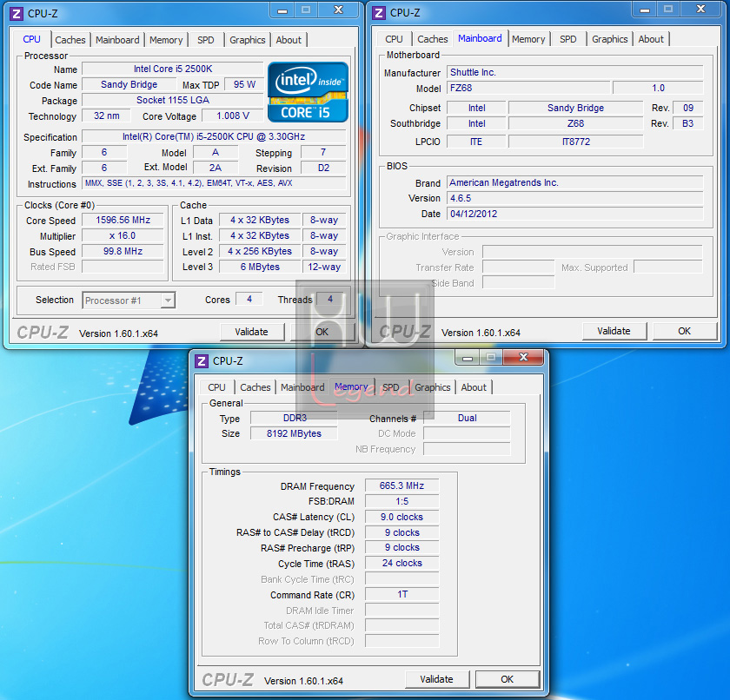
Task: Click the Level 3 cache value '6 MBytes'
Action: click(x=260, y=267)
